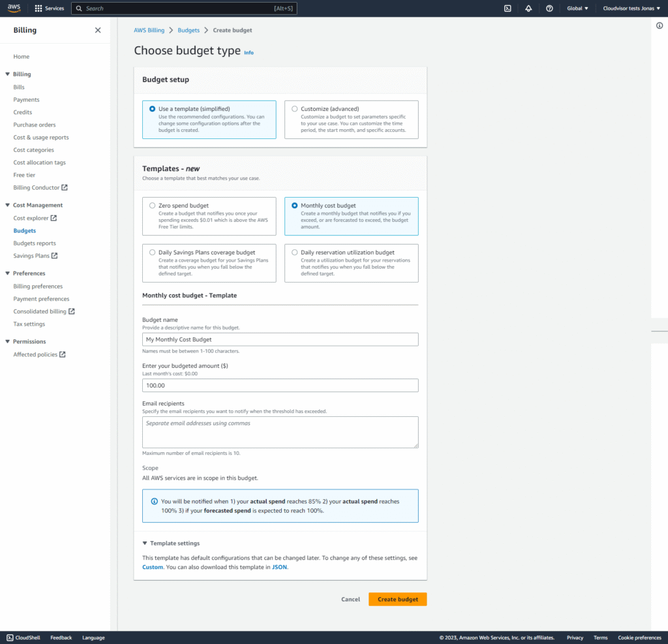Open the Services grid menu
The width and height of the screenshot is (668, 644).
click(49, 8)
